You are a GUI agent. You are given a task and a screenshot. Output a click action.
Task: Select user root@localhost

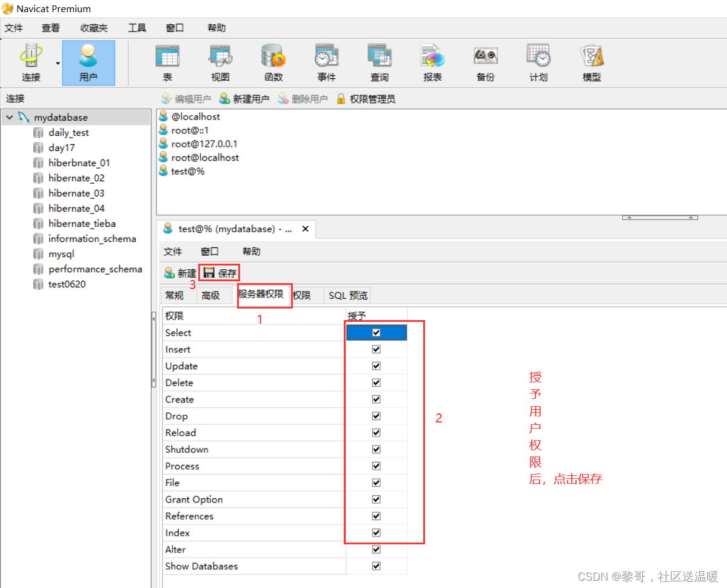pyautogui.click(x=205, y=158)
